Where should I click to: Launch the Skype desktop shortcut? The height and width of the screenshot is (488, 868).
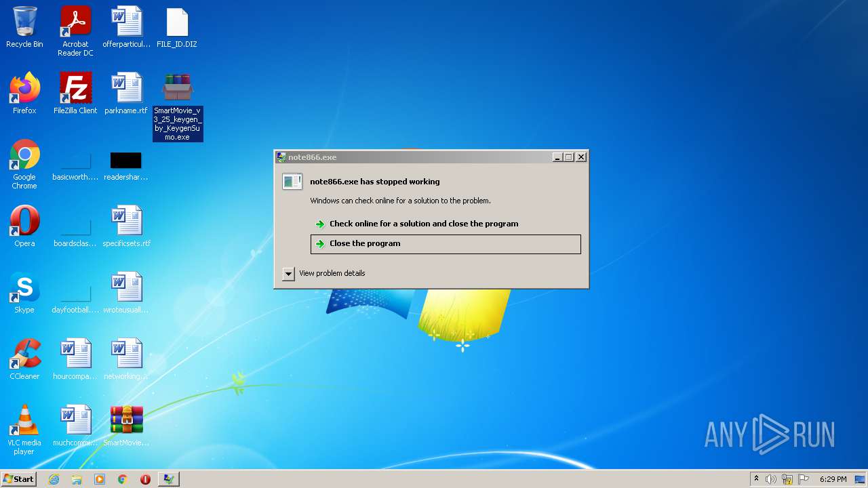(x=24, y=293)
